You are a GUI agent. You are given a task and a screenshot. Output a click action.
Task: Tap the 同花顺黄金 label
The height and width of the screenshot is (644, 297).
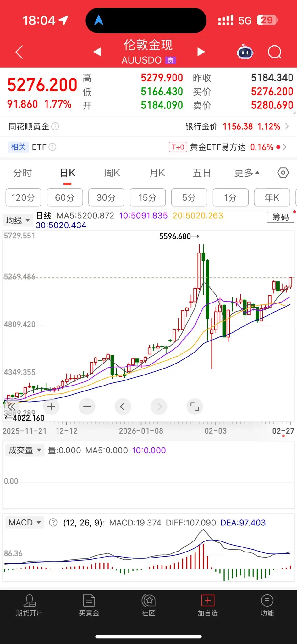pyautogui.click(x=29, y=126)
